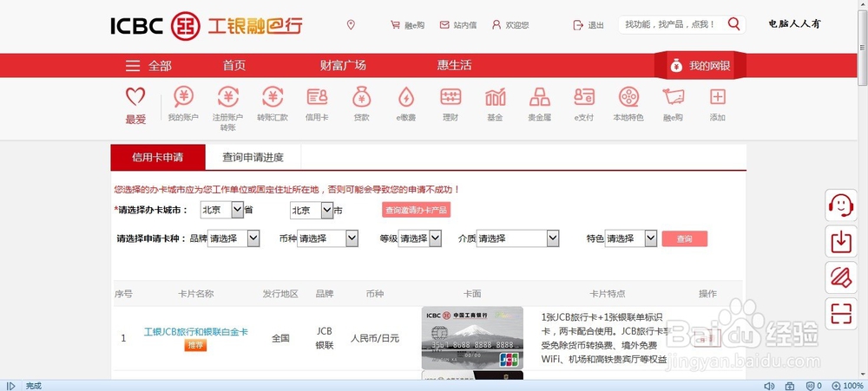Open the 信用卡 icon
The image size is (868, 391).
317,97
